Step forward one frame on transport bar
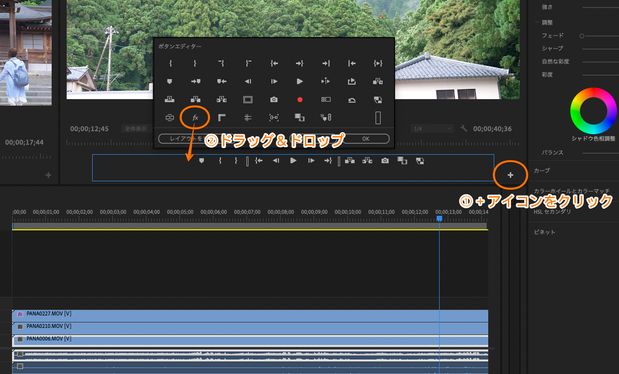Screen dimensions: 619x374 (x=311, y=161)
